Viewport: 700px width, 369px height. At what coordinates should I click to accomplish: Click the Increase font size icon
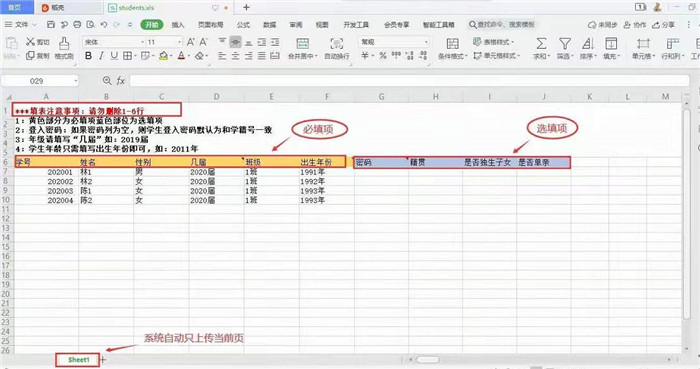point(191,42)
